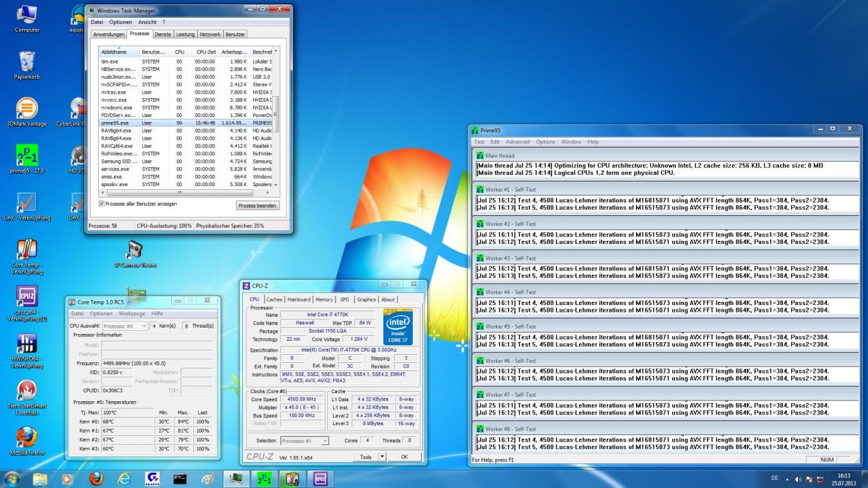The width and height of the screenshot is (868, 488).
Task: Open the Mozilla Firefox desktop icon
Action: point(27,441)
